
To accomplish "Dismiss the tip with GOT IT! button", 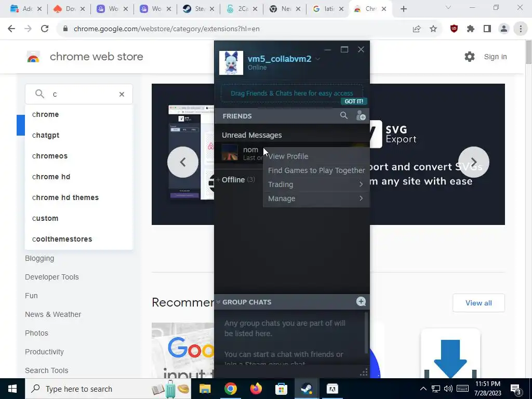I will click(354, 101).
